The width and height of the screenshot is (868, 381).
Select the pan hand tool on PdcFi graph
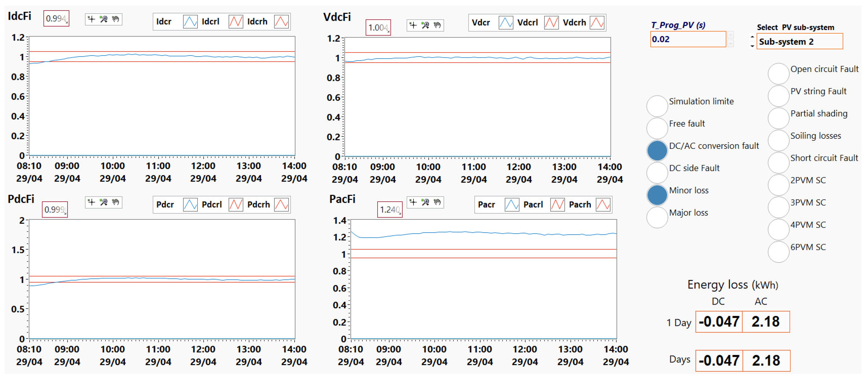click(115, 202)
